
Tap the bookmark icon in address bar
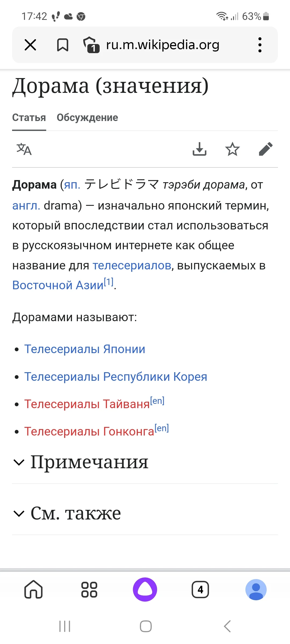(62, 45)
